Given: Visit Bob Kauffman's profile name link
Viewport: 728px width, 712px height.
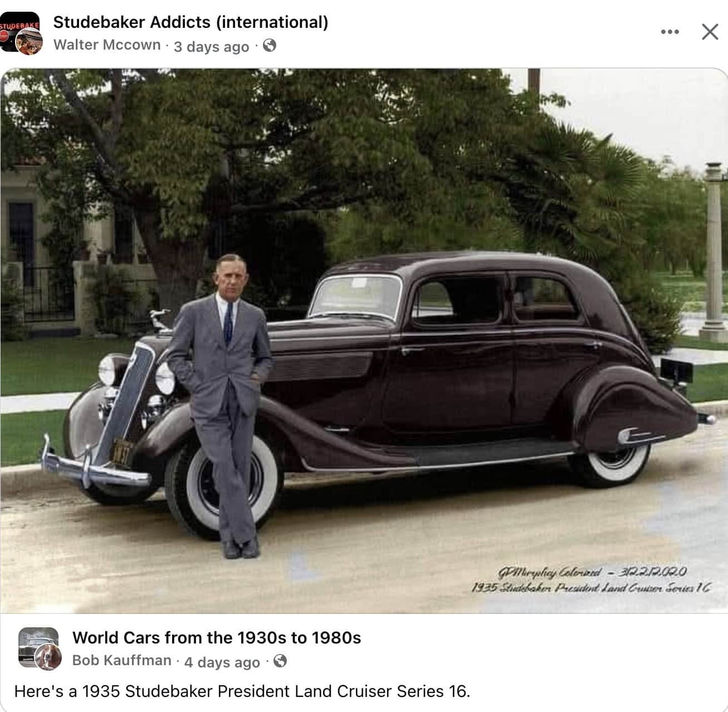Looking at the screenshot, I should point(122,661).
